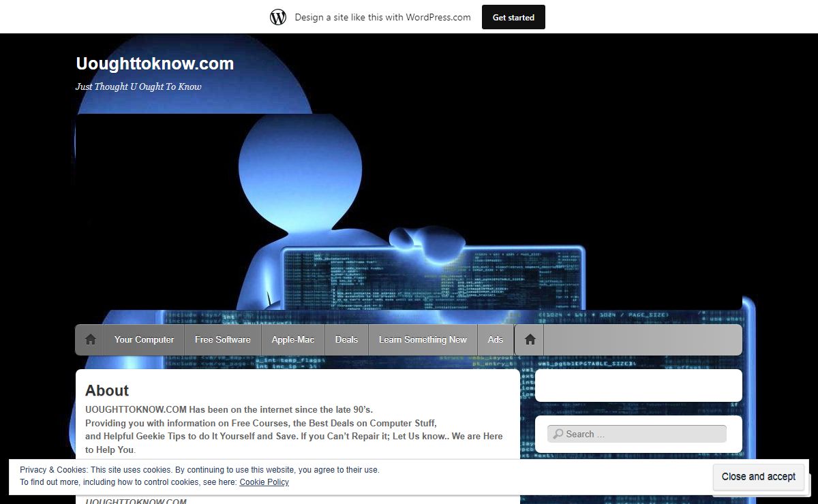
Task: Click the Get started button
Action: (x=513, y=17)
